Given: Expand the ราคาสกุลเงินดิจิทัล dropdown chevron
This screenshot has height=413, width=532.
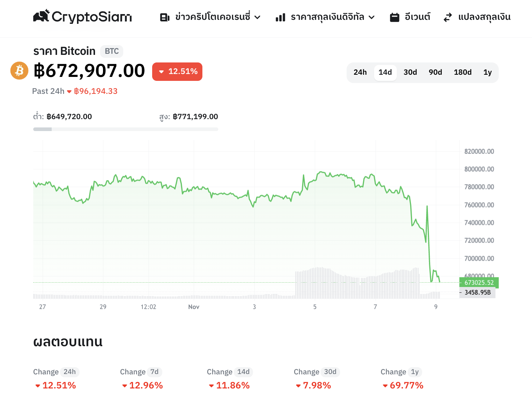Looking at the screenshot, I should (x=372, y=17).
